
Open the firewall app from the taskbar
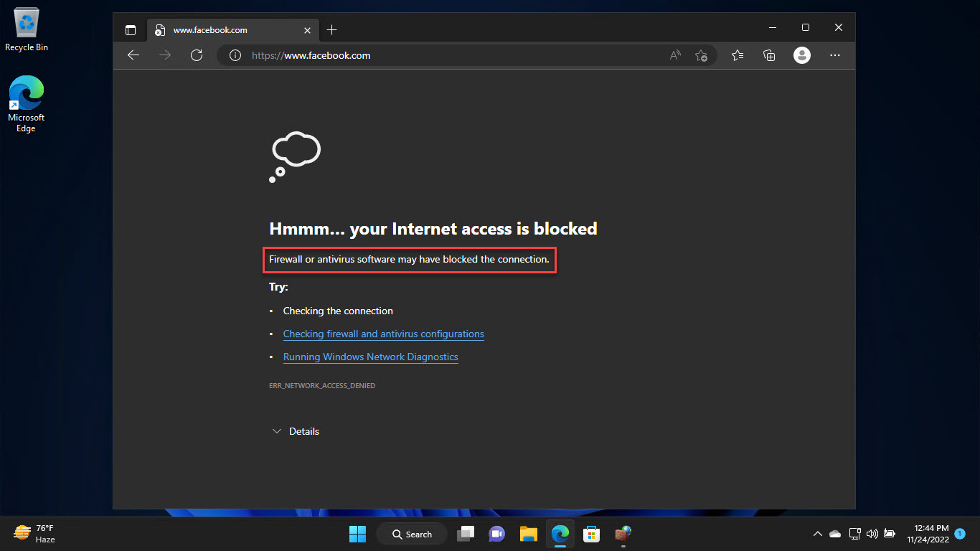(623, 534)
